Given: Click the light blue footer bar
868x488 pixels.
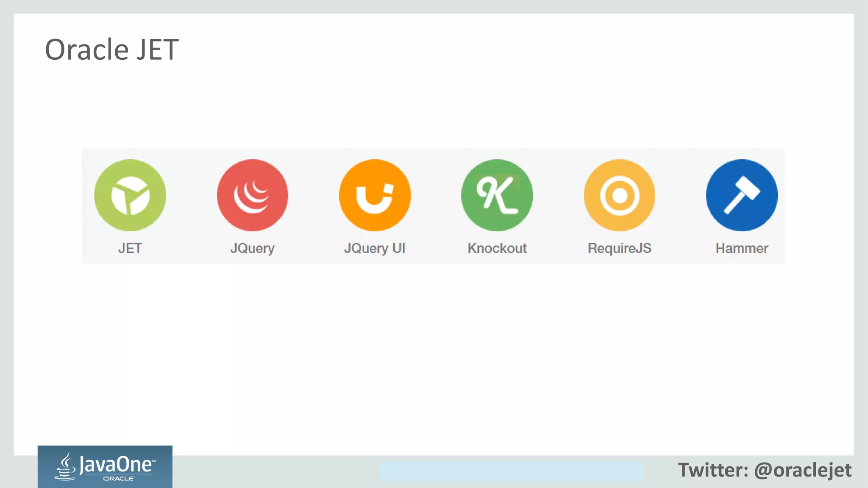Looking at the screenshot, I should coord(511,471).
